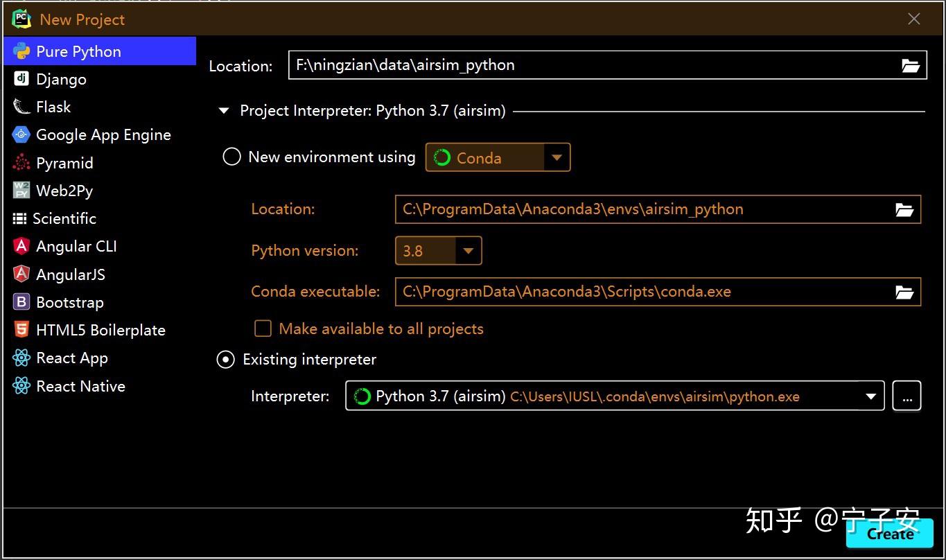Select the 'New environment using' radio button

[231, 157]
